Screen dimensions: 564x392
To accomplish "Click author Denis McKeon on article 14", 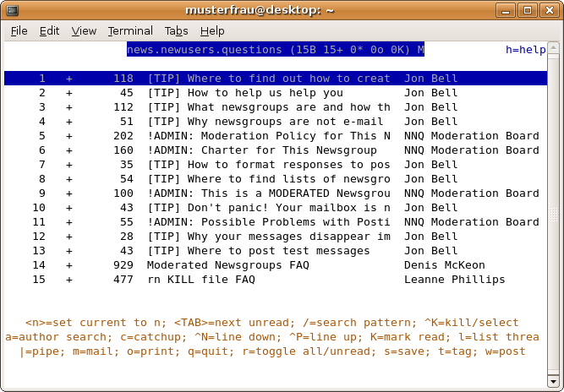I will (444, 265).
